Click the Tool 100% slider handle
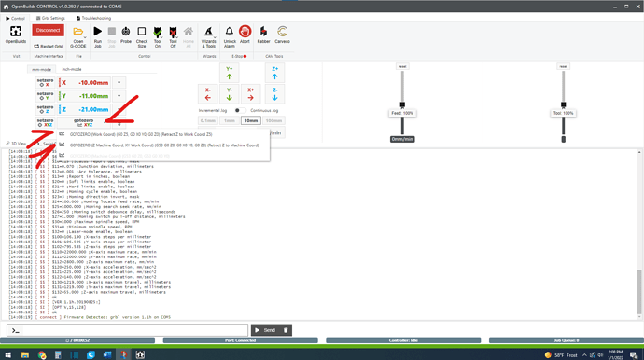Image resolution: width=644 pixels, height=360 pixels. click(564, 104)
